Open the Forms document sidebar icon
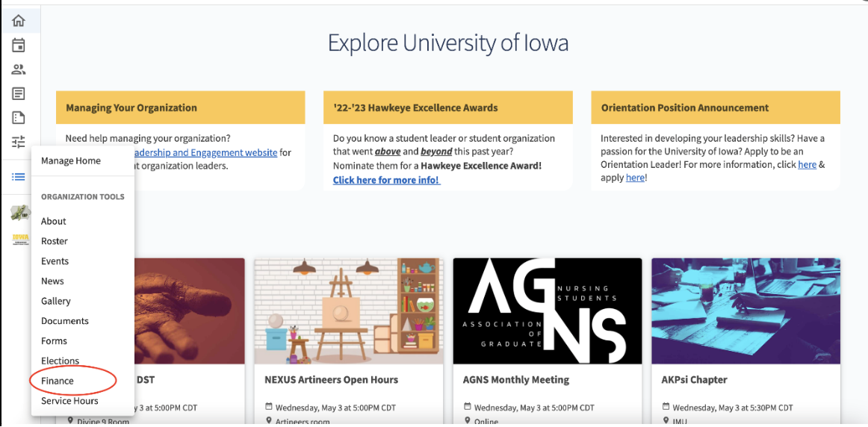This screenshot has width=868, height=427. coord(19,118)
